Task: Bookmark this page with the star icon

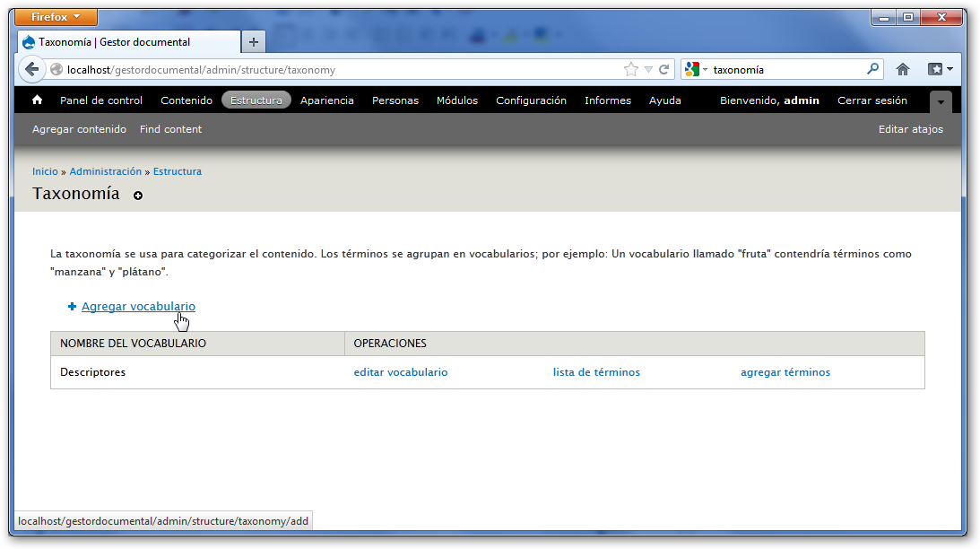Action: click(631, 69)
